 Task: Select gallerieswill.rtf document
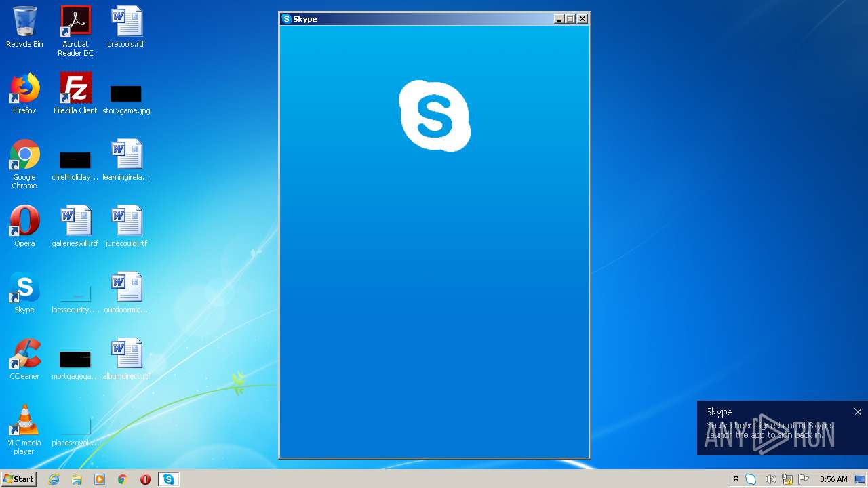[x=75, y=226]
